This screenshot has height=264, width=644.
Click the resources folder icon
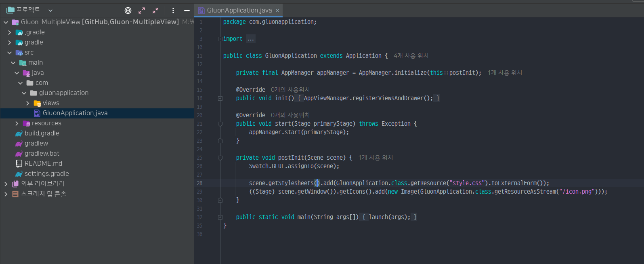tap(26, 123)
